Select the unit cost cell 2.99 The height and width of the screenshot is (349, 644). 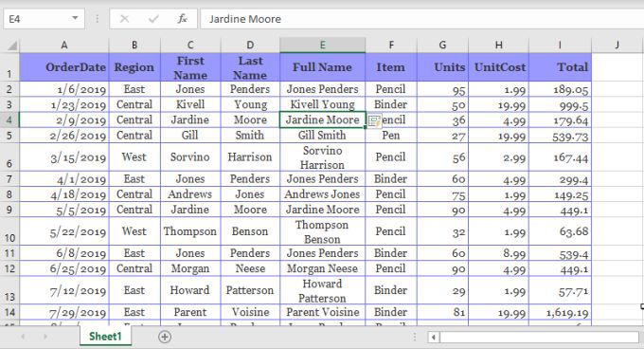pyautogui.click(x=498, y=157)
